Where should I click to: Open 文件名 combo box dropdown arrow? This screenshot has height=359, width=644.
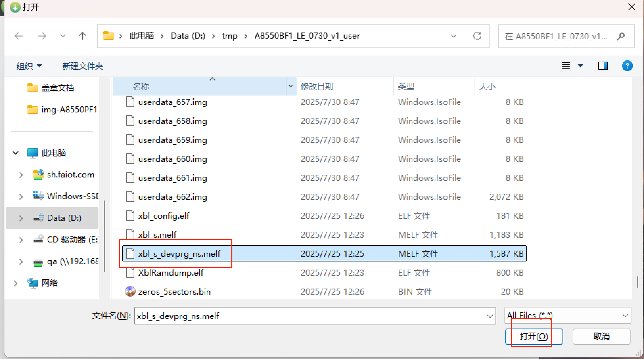(x=490, y=316)
